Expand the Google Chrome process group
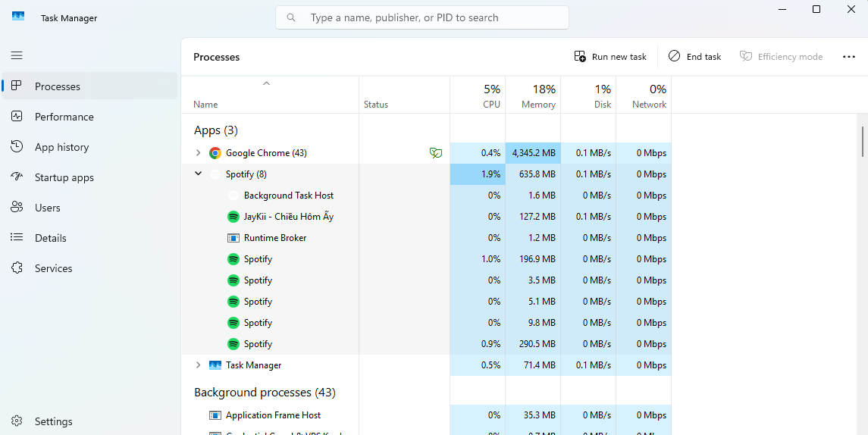868x435 pixels. (198, 153)
